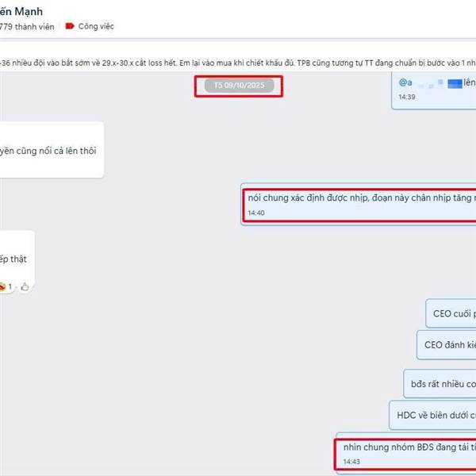Click the 14:39 timestamp

pos(407,97)
